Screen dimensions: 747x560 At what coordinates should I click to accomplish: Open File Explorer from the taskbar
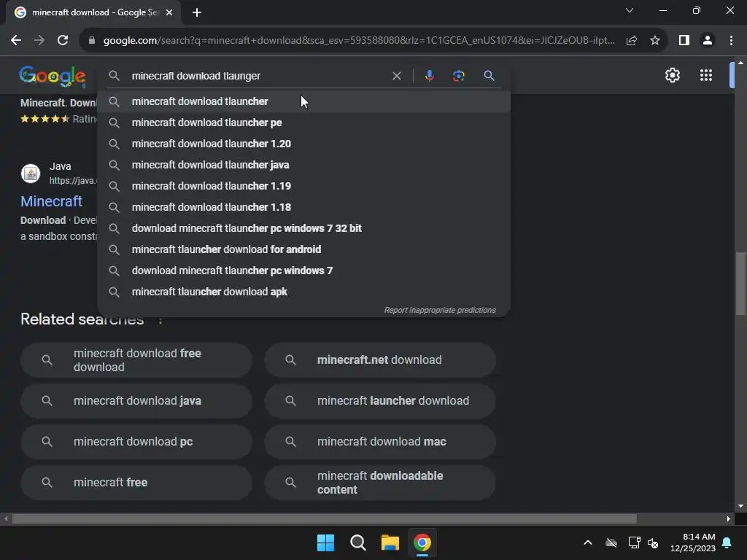click(x=390, y=542)
